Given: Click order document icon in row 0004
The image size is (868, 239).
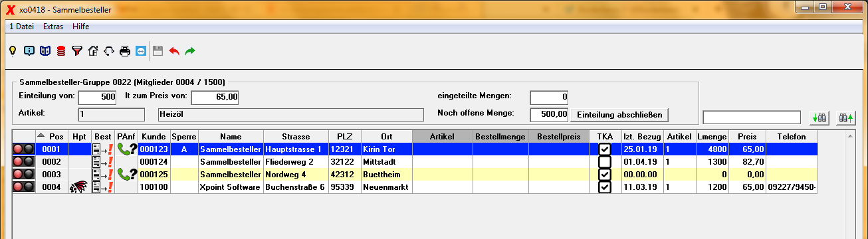Looking at the screenshot, I should click(103, 187).
